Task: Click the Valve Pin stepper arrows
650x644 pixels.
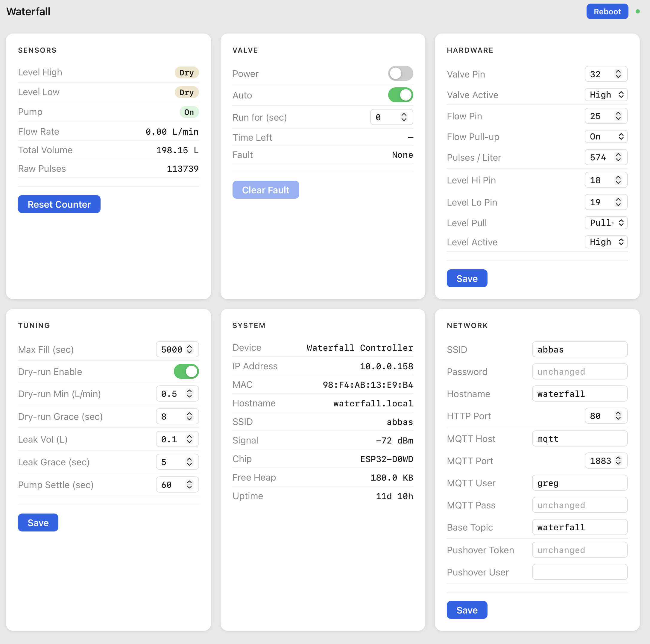Action: (618, 74)
